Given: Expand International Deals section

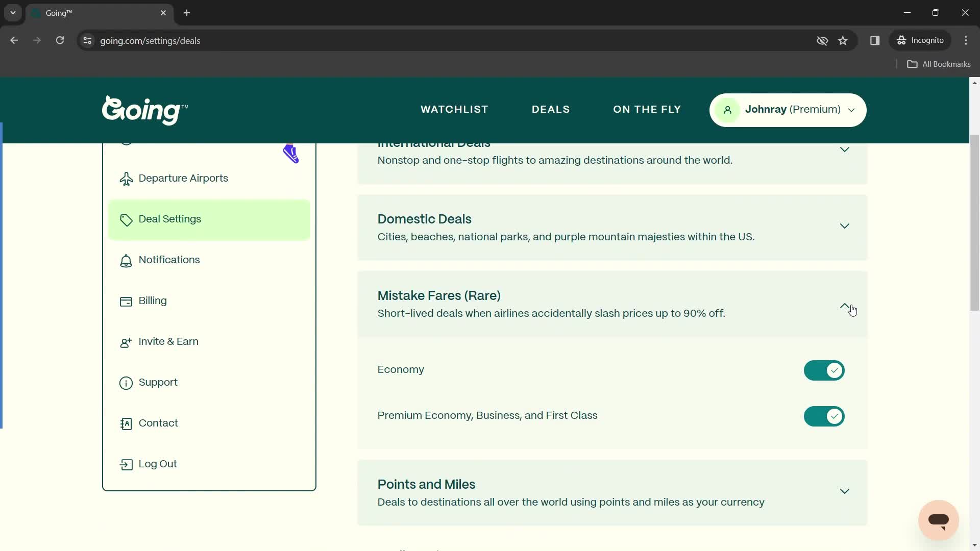Looking at the screenshot, I should tap(844, 149).
